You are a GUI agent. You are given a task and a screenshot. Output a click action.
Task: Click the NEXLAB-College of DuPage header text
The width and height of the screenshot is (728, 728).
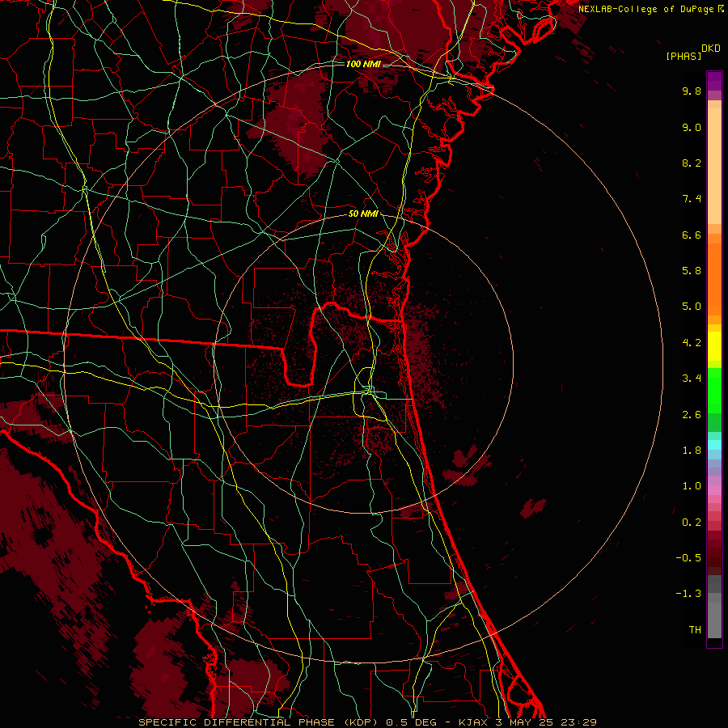pos(646,9)
